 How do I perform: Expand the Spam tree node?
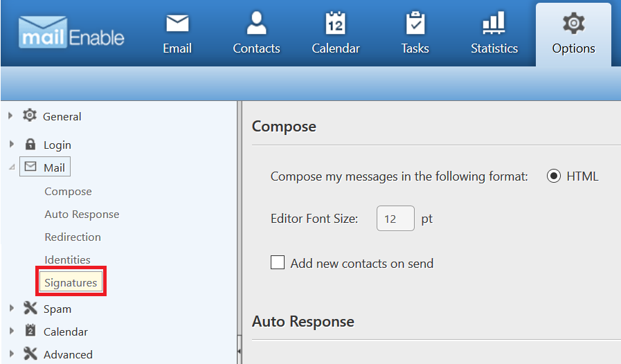coord(12,308)
